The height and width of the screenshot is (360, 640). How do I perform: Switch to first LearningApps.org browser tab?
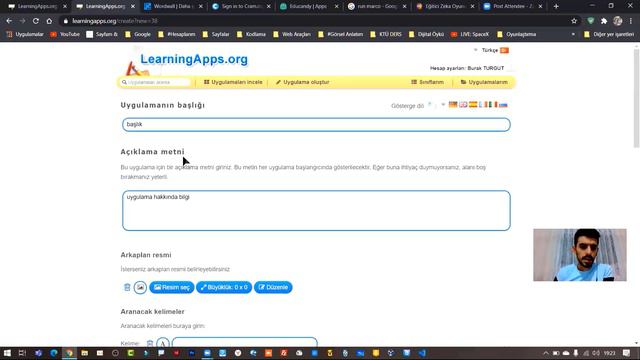tap(38, 7)
